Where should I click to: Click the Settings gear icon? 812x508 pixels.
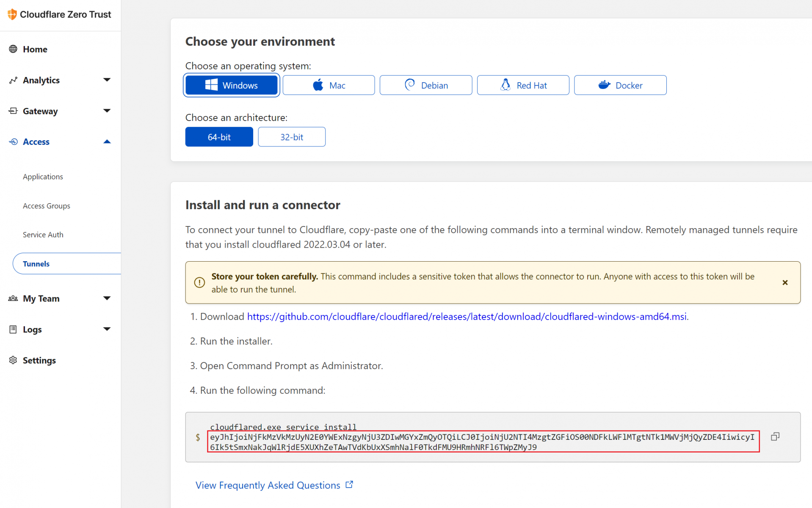tap(13, 360)
